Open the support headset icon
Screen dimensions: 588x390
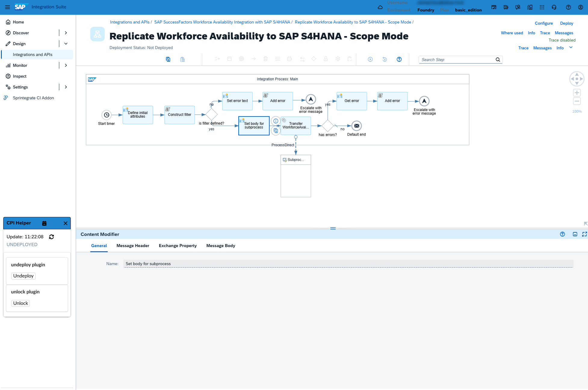[x=554, y=7]
